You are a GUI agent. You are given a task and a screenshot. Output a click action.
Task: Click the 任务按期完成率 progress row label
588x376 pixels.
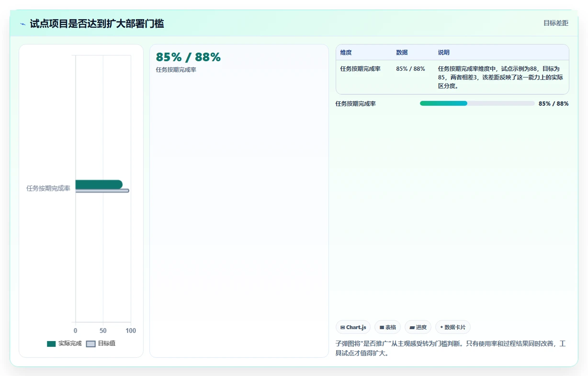(355, 104)
